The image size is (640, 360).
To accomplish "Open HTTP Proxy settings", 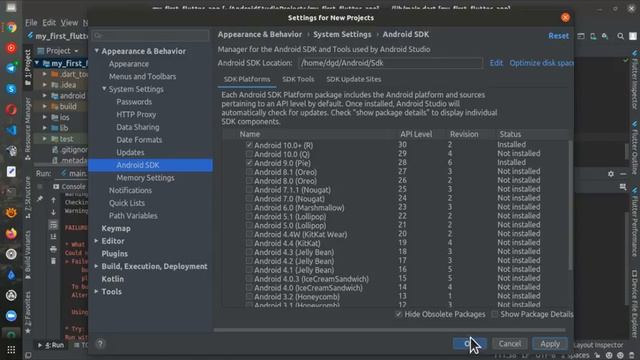I will click(x=136, y=114).
